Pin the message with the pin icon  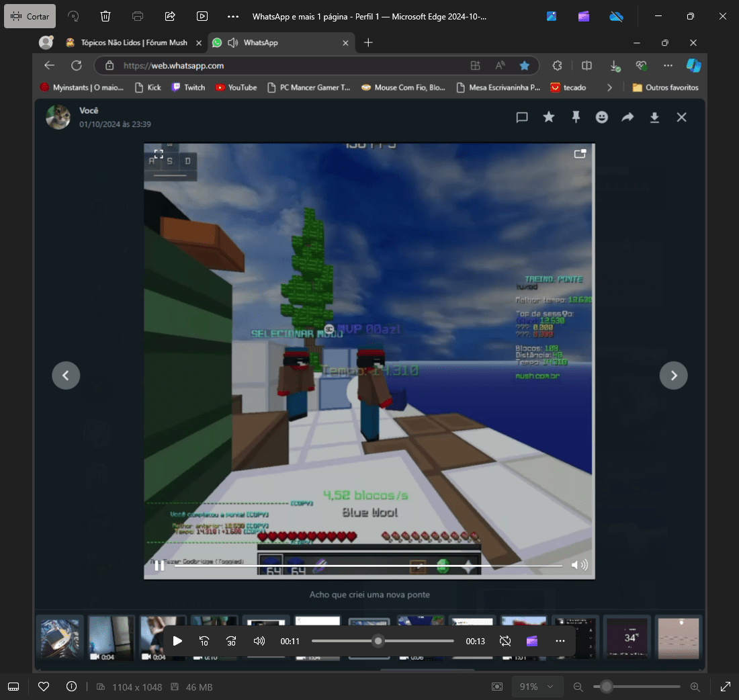point(576,118)
